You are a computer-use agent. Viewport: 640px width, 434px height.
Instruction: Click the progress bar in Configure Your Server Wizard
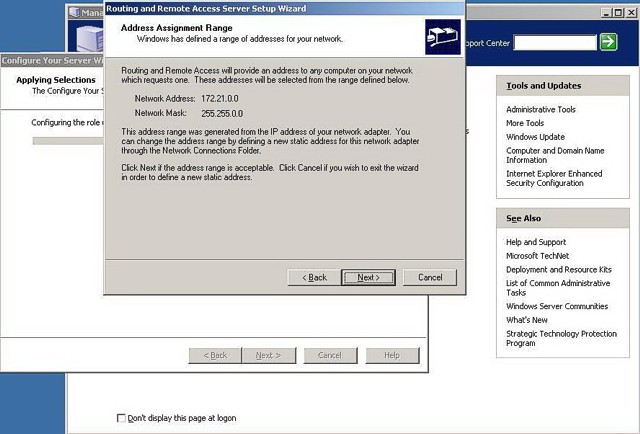coord(68,141)
